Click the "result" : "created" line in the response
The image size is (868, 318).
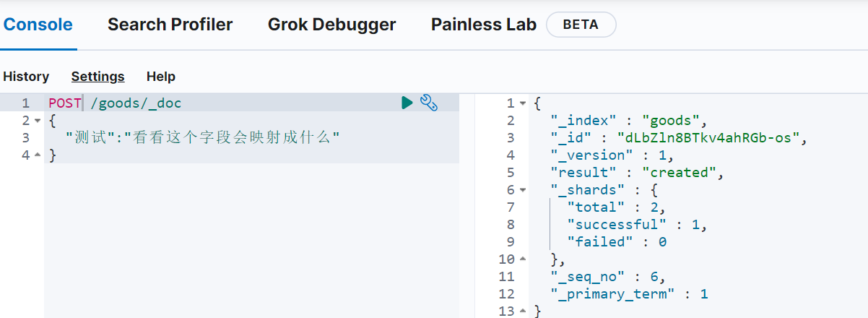pos(635,173)
